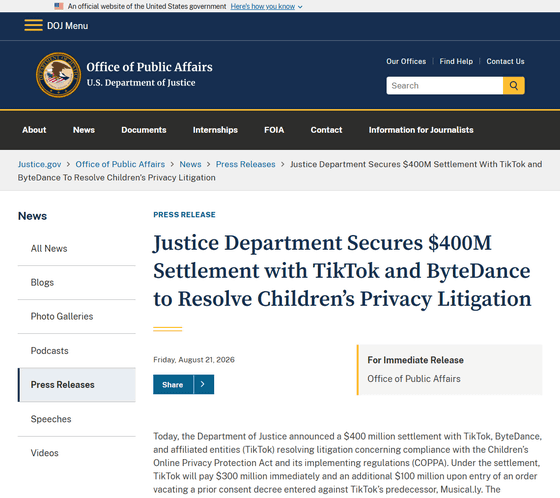The height and width of the screenshot is (498, 560).
Task: Click the date Friday, August 21, 2026
Action: pyautogui.click(x=194, y=360)
